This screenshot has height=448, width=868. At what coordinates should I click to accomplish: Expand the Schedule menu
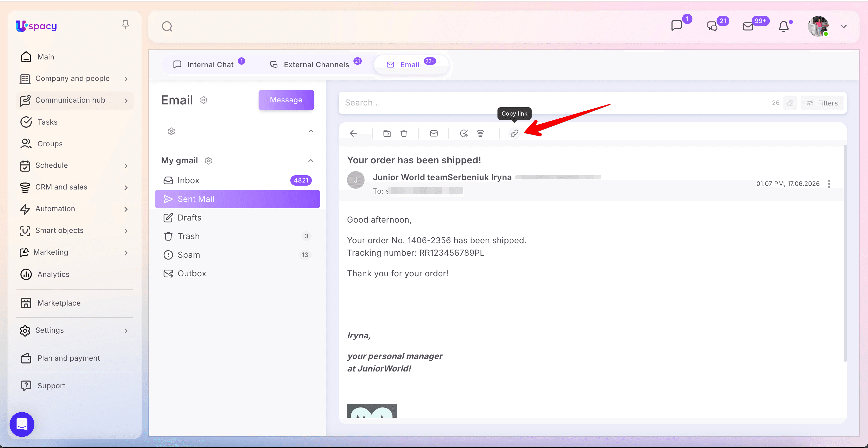pyautogui.click(x=74, y=165)
